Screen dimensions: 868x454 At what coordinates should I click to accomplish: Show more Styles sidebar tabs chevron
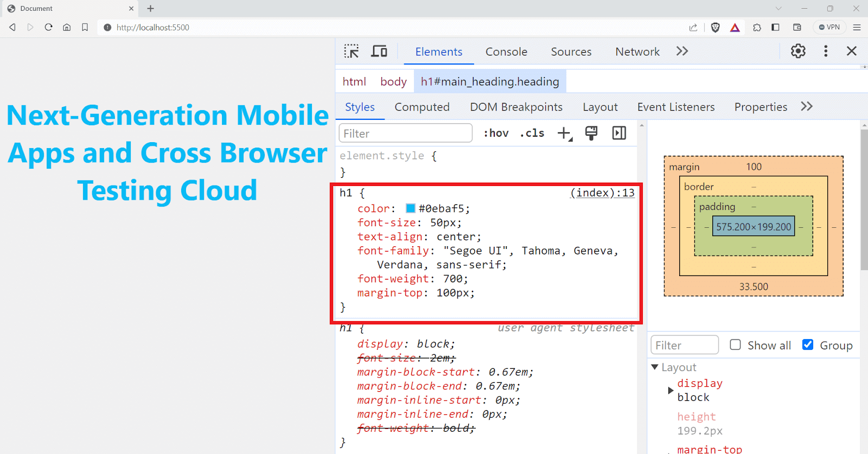click(x=807, y=107)
